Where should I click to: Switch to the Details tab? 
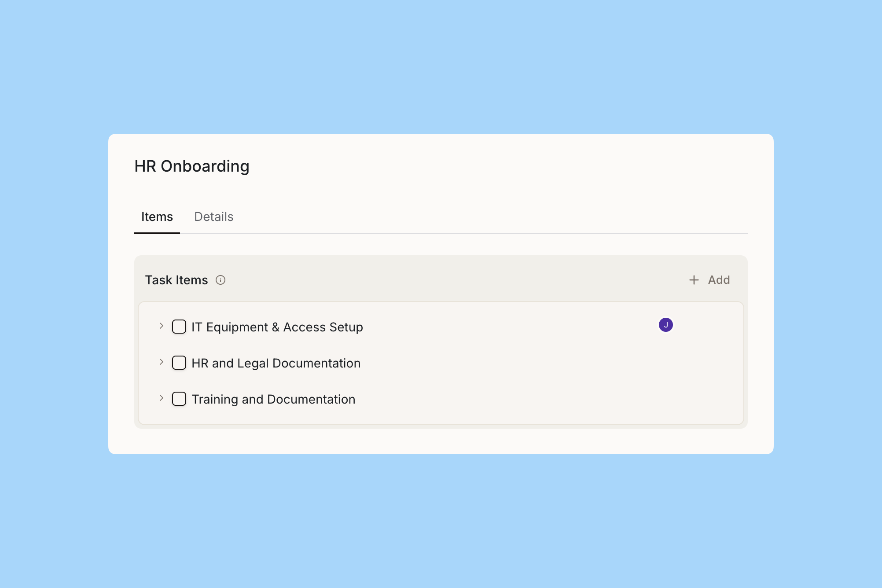213,217
